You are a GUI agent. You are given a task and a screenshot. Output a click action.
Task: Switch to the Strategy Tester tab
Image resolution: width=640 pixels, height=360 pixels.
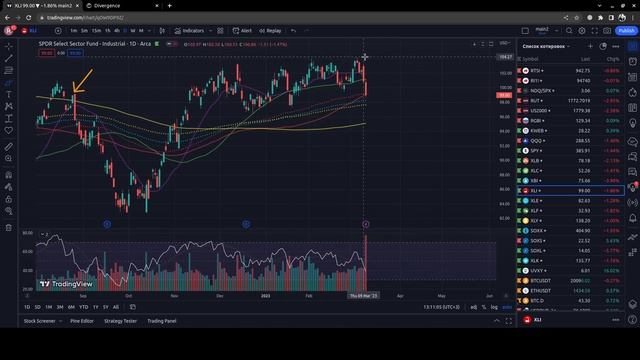(x=120, y=321)
